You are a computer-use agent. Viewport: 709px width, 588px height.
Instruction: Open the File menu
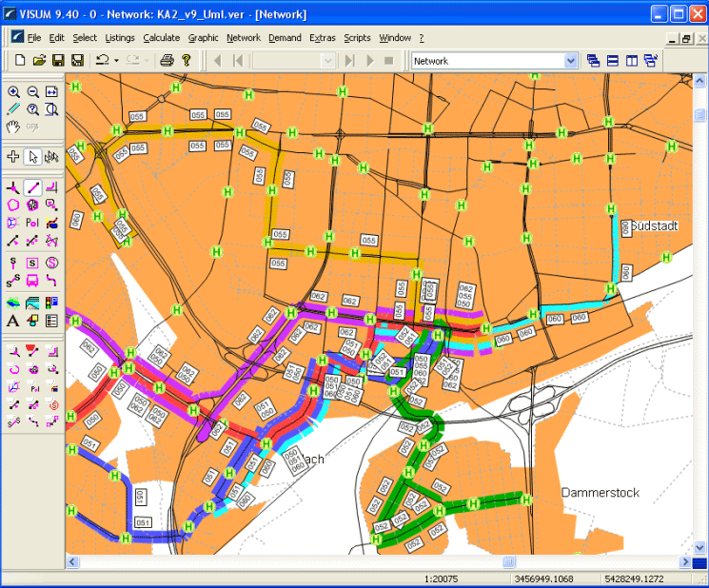tap(34, 38)
